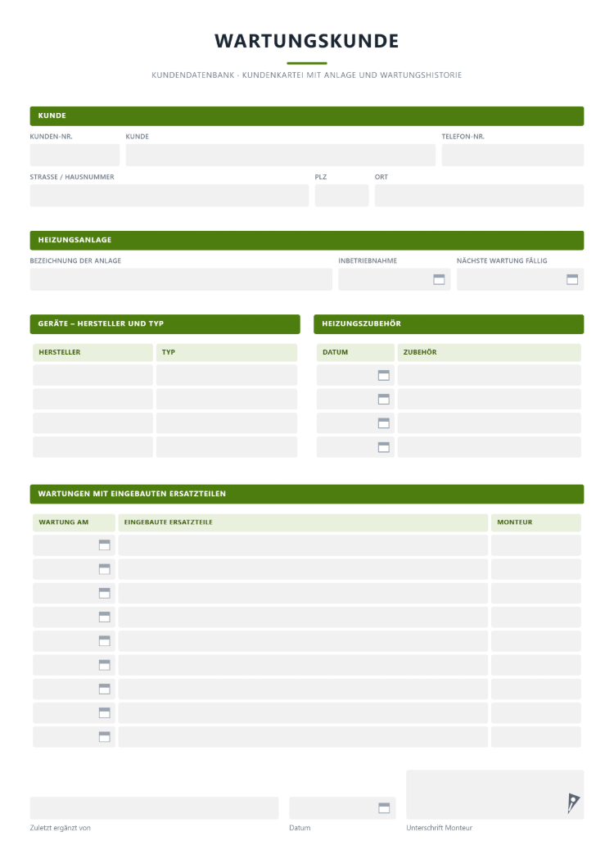The image size is (614, 868).
Task: Click the Zubehör column header
Action: tap(490, 353)
